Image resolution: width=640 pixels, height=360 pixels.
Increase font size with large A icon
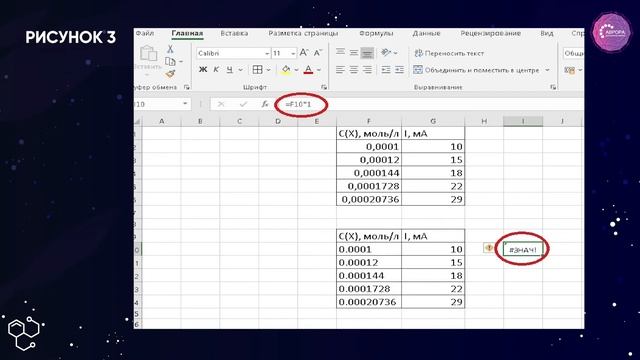pyautogui.click(x=304, y=53)
